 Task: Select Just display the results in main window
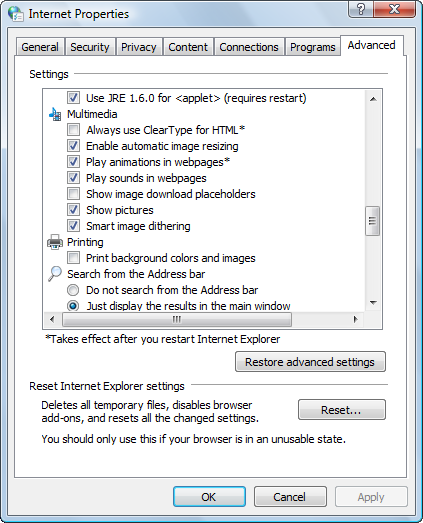73,306
